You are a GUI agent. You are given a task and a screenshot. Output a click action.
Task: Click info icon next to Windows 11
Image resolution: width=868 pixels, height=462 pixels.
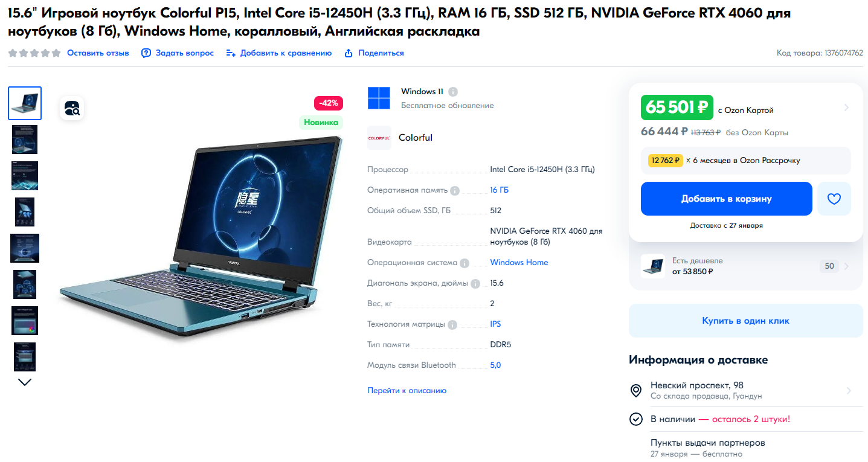pyautogui.click(x=453, y=92)
